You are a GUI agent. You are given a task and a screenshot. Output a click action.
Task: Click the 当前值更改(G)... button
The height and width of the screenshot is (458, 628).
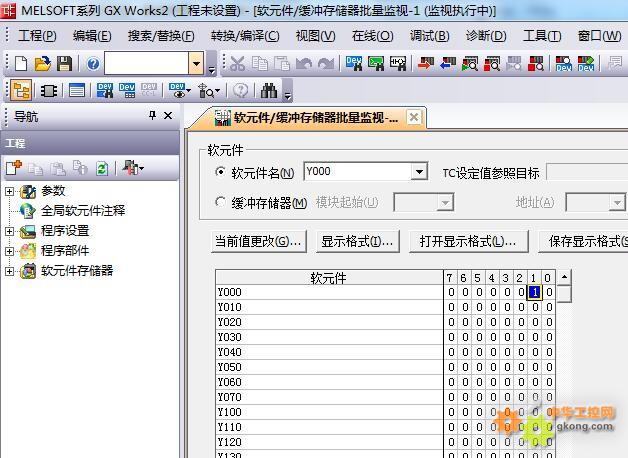pos(258,241)
